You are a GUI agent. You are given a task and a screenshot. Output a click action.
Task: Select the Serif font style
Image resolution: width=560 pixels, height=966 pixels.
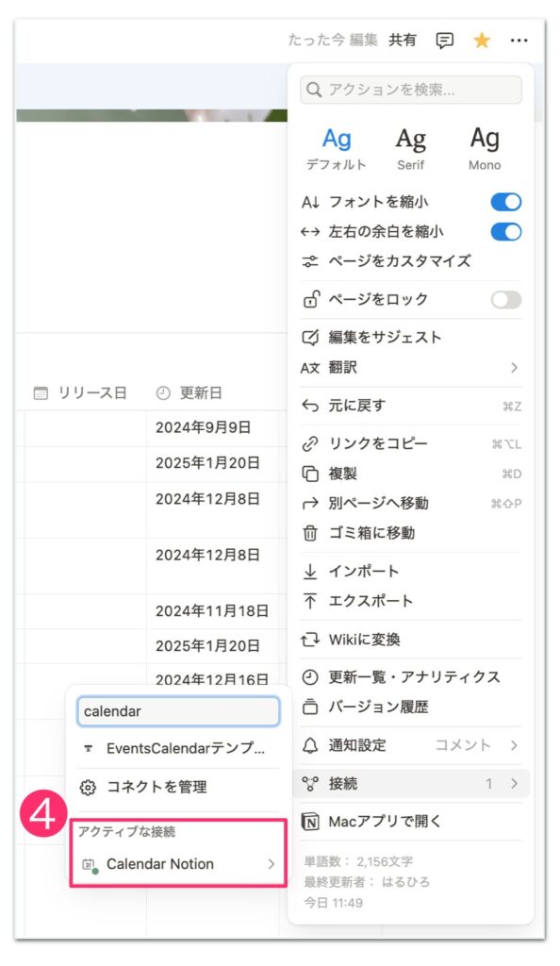410,148
